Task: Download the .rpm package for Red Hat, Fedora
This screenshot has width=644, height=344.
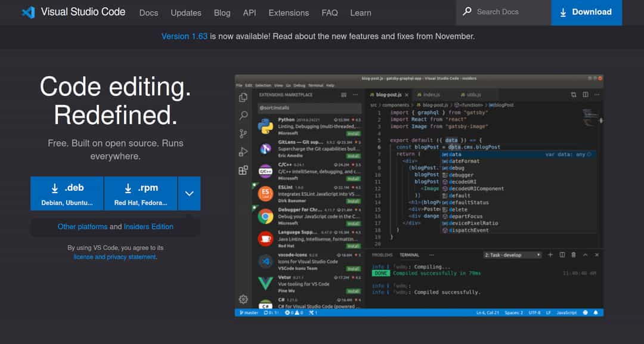Action: pos(141,193)
